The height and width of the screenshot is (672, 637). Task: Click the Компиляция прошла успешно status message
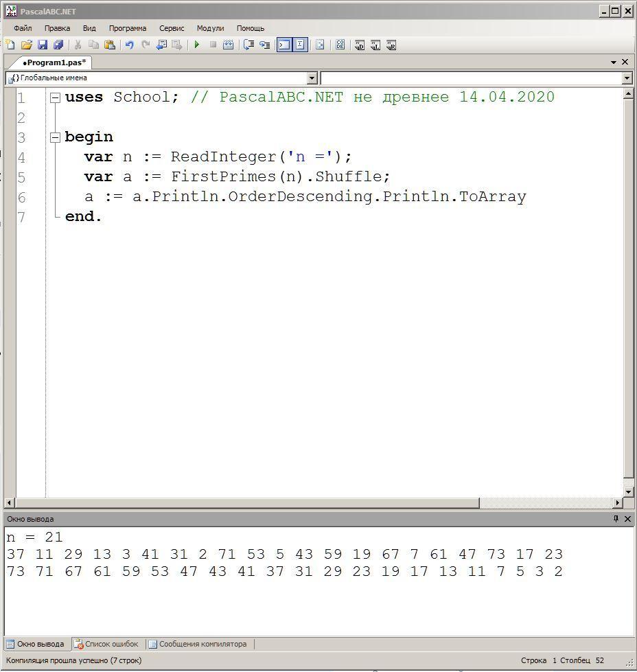[73, 660]
